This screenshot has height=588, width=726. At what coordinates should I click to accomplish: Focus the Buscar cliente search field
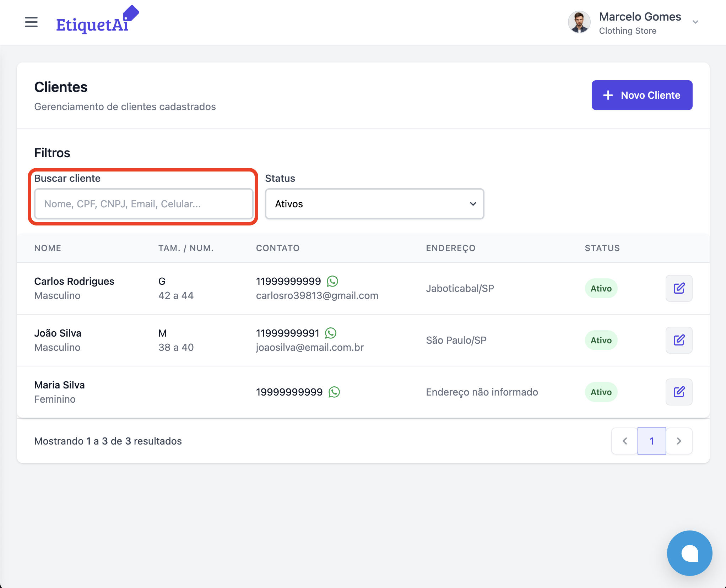(143, 204)
